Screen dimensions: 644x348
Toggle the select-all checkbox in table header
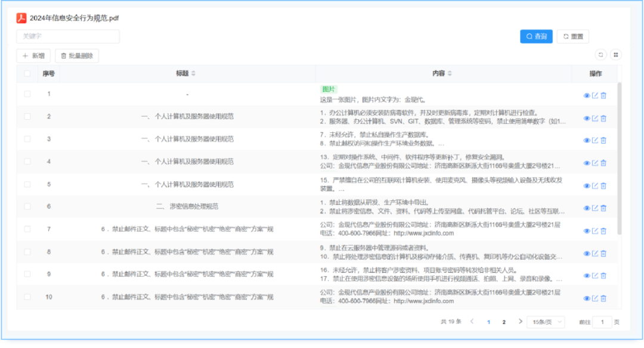[27, 74]
